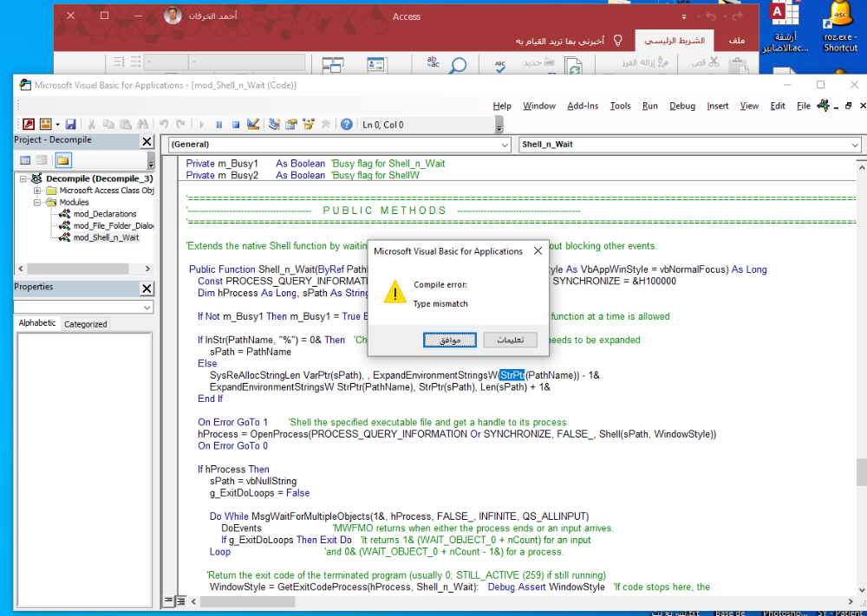This screenshot has height=616, width=867.
Task: Click the Paste icon in VBA toolbar
Action: (126, 124)
